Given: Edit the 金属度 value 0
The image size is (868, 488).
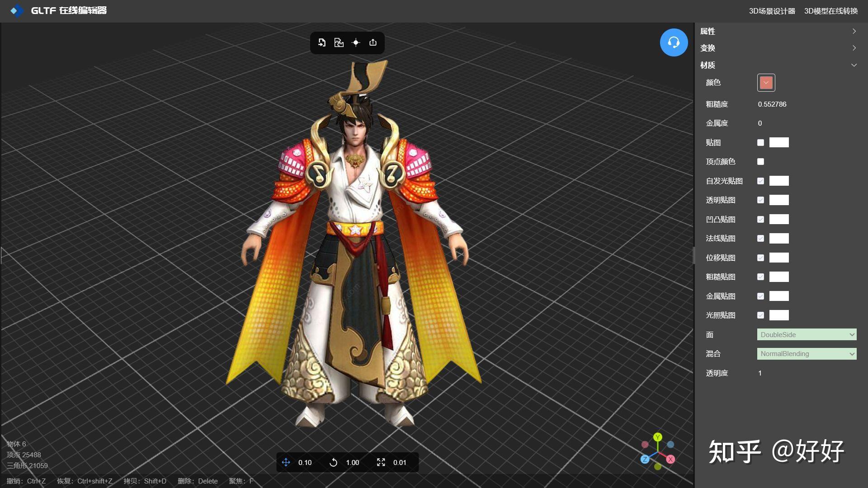Looking at the screenshot, I should click(x=760, y=123).
